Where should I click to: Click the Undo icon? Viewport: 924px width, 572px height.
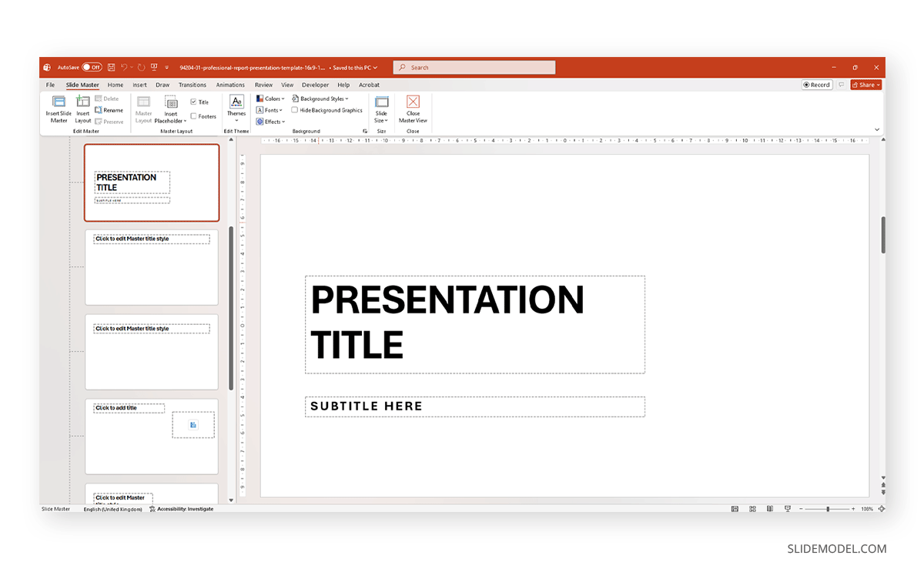point(124,67)
